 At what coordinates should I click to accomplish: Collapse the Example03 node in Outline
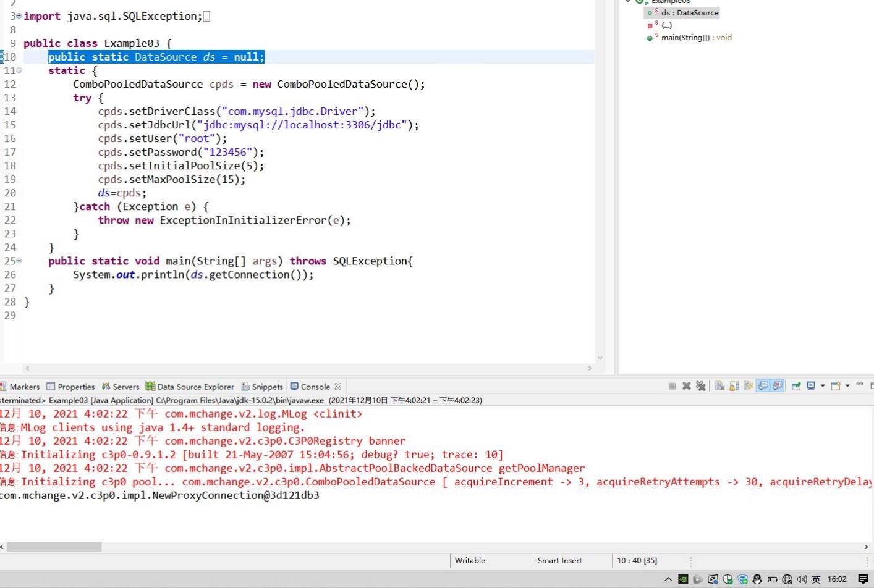coord(628,2)
